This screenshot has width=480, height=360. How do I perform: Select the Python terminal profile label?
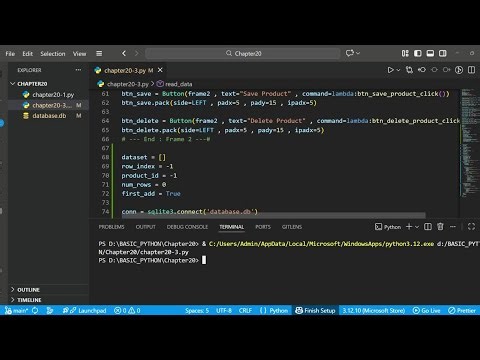388,227
